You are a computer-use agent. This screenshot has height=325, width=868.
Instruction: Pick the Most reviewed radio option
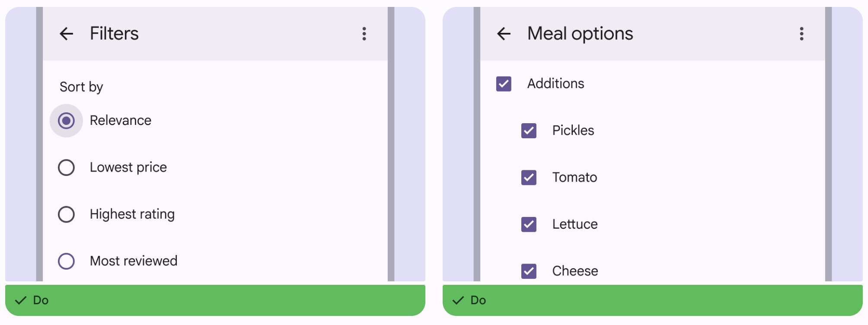(66, 261)
